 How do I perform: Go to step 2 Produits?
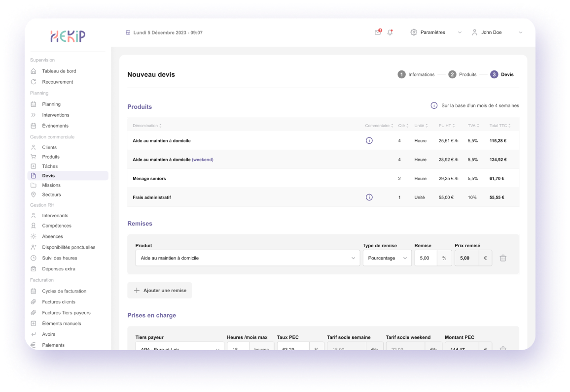[462, 75]
